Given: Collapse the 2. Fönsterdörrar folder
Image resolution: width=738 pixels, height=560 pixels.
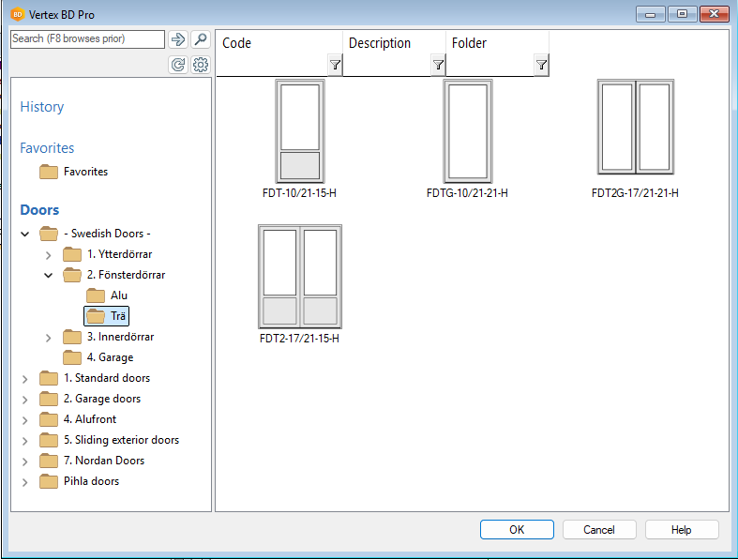Looking at the screenshot, I should [49, 275].
